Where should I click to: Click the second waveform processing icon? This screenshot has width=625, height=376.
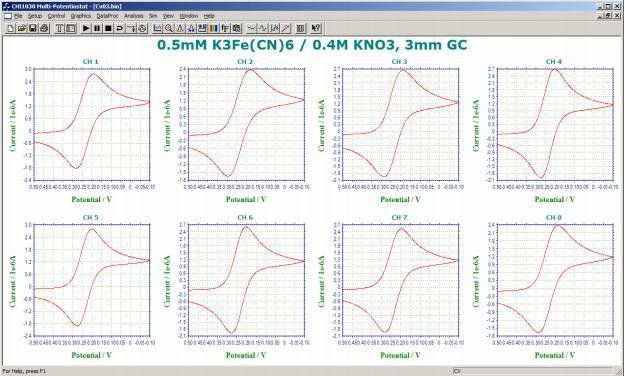[x=263, y=28]
